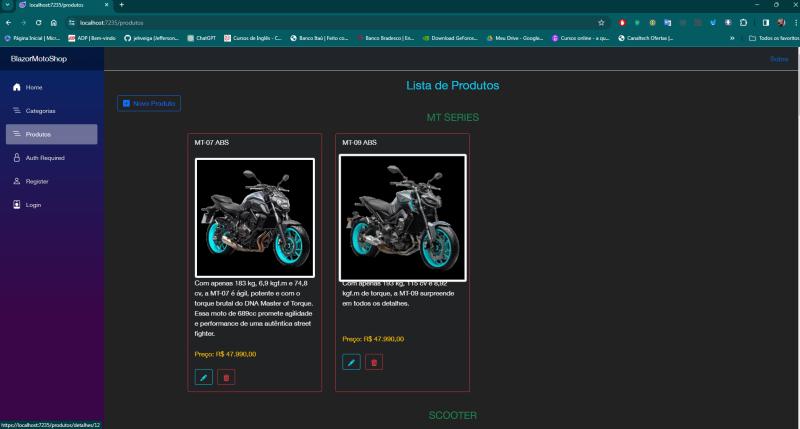Focus the address bar URL field
Viewport: 800px width, 429px height.
tap(337, 22)
